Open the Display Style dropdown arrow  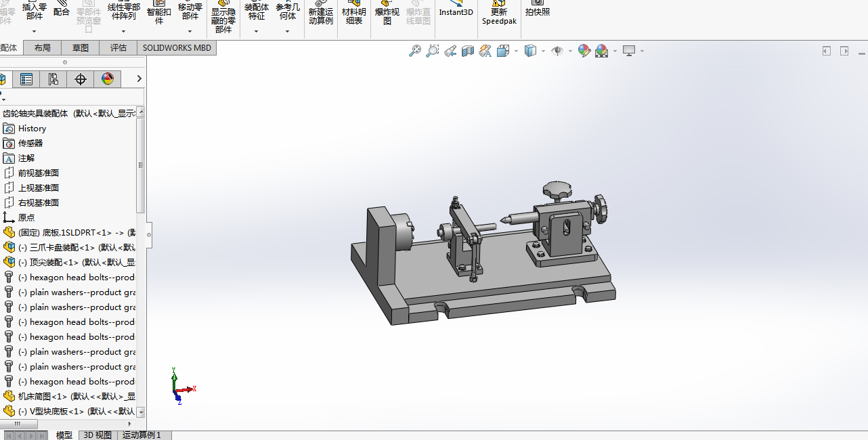coord(544,51)
